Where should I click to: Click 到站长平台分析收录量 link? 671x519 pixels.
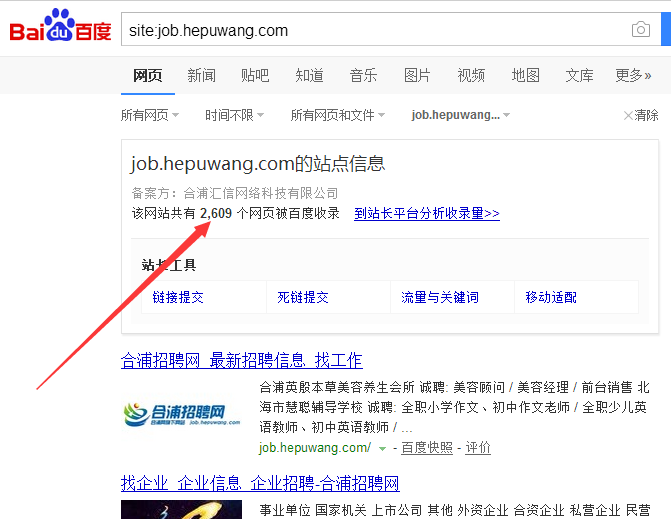(x=427, y=213)
